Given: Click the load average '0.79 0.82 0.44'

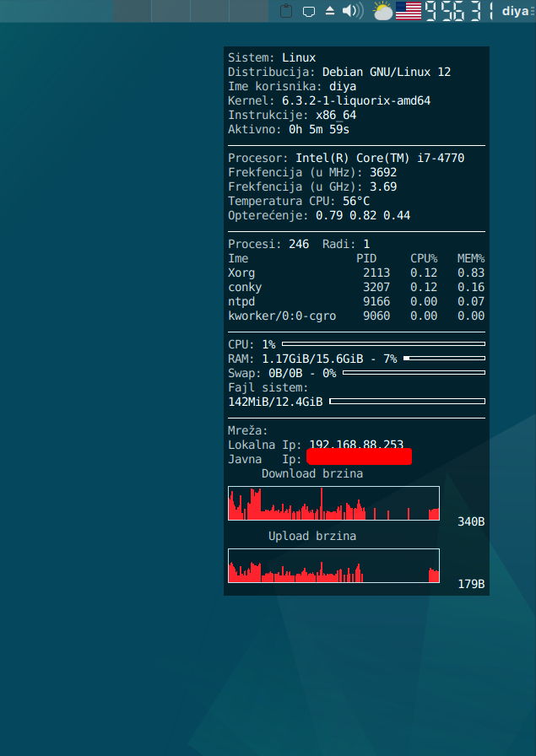Looking at the screenshot, I should pos(363,215).
